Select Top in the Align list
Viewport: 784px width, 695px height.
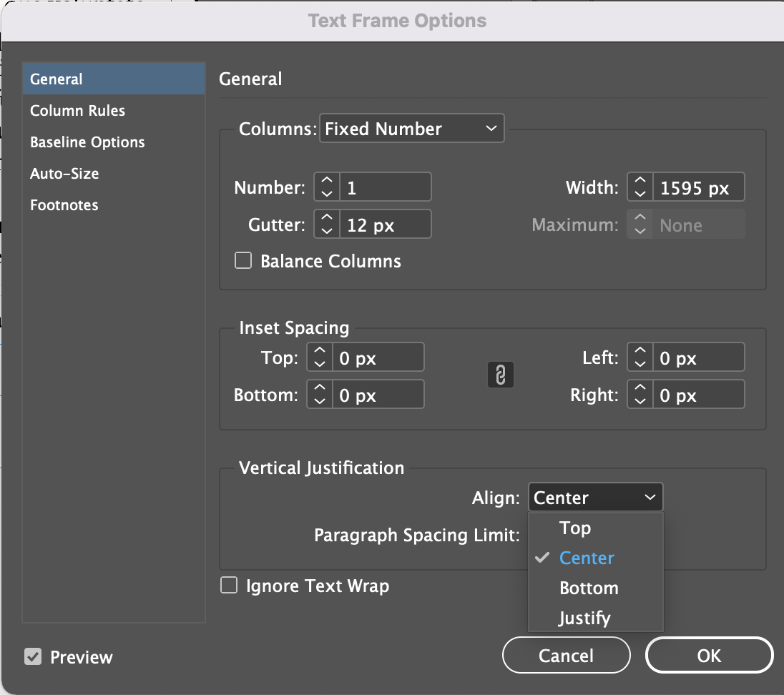tap(575, 528)
